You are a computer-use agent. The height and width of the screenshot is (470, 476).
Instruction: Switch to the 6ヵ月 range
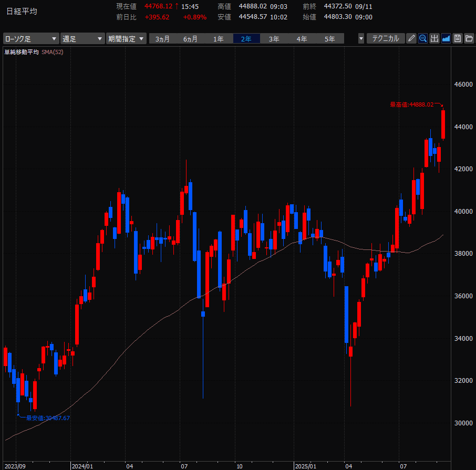point(190,39)
